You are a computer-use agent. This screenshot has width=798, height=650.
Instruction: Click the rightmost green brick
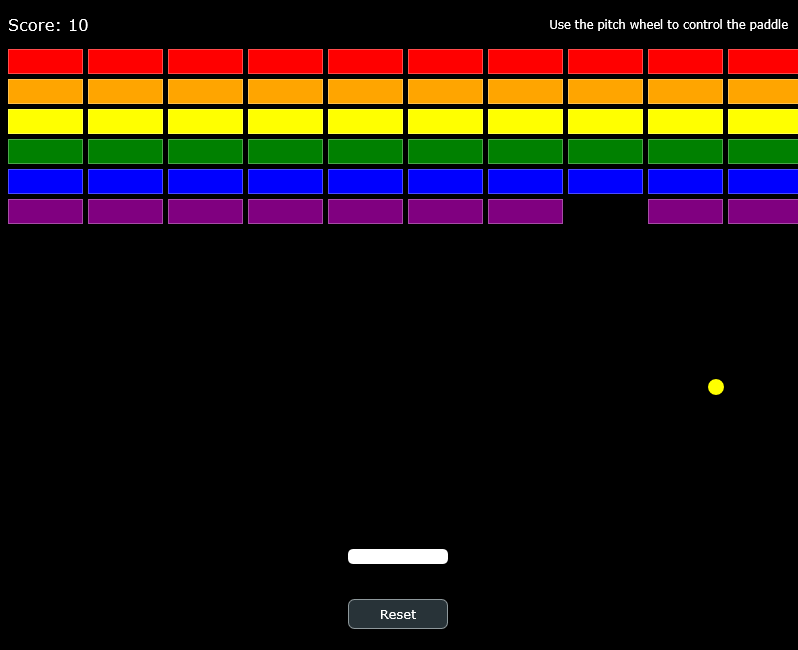click(x=762, y=151)
